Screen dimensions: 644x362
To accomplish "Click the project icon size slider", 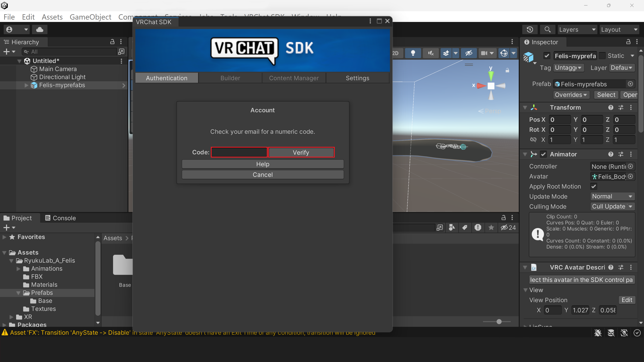I will click(x=499, y=322).
